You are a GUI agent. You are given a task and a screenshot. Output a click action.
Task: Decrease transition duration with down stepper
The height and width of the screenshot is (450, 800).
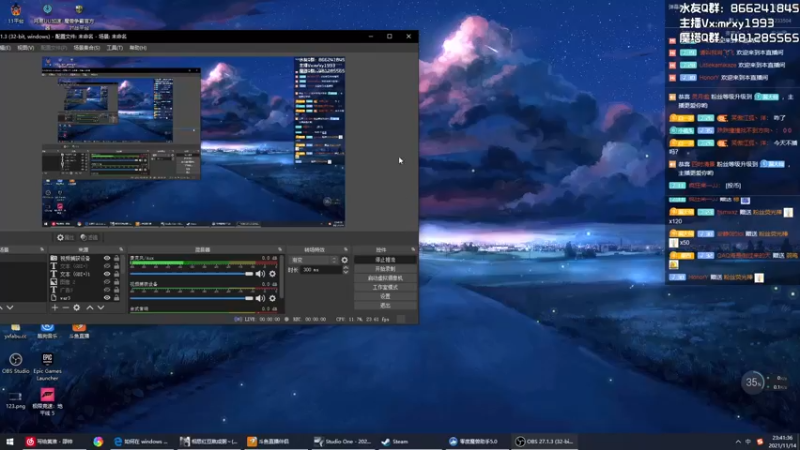[x=345, y=272]
